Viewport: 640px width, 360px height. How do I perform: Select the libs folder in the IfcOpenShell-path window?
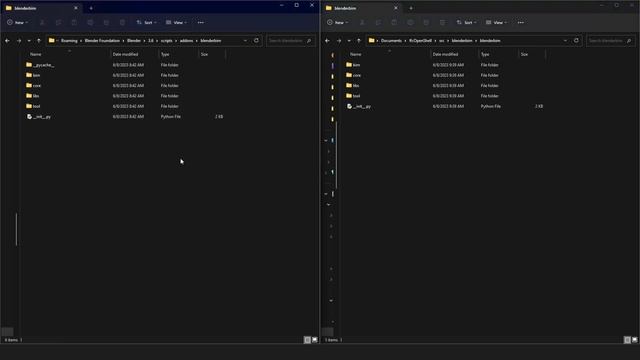point(353,85)
